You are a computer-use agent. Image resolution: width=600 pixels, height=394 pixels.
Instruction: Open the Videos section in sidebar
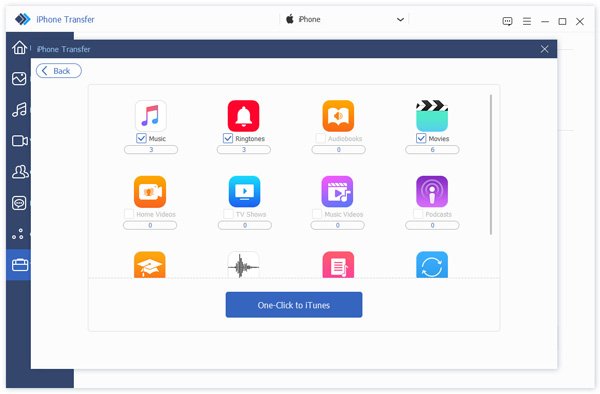19,141
